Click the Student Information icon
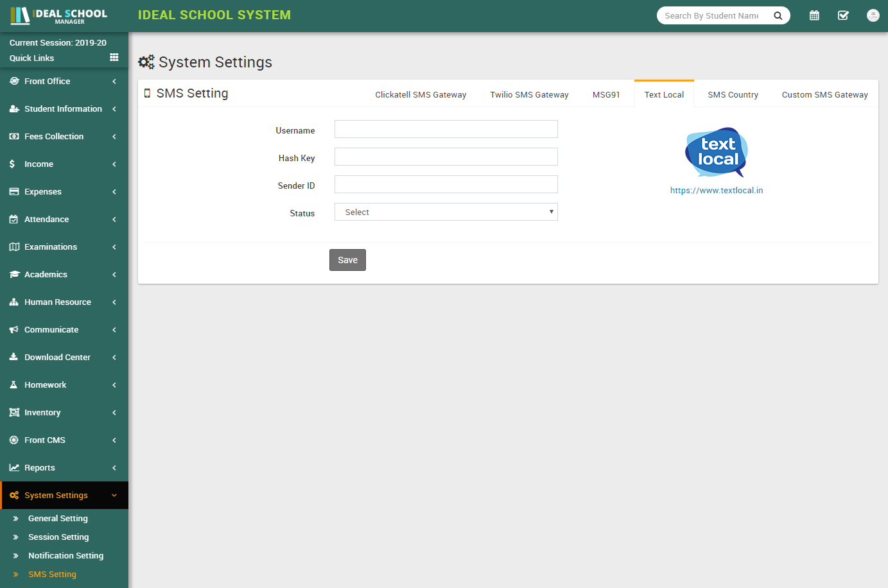 [x=14, y=108]
